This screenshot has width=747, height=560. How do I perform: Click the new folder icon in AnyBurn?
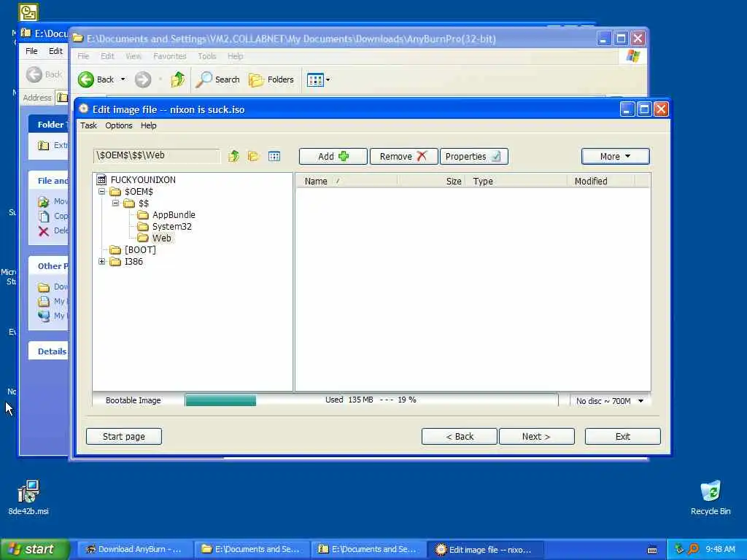tap(253, 156)
